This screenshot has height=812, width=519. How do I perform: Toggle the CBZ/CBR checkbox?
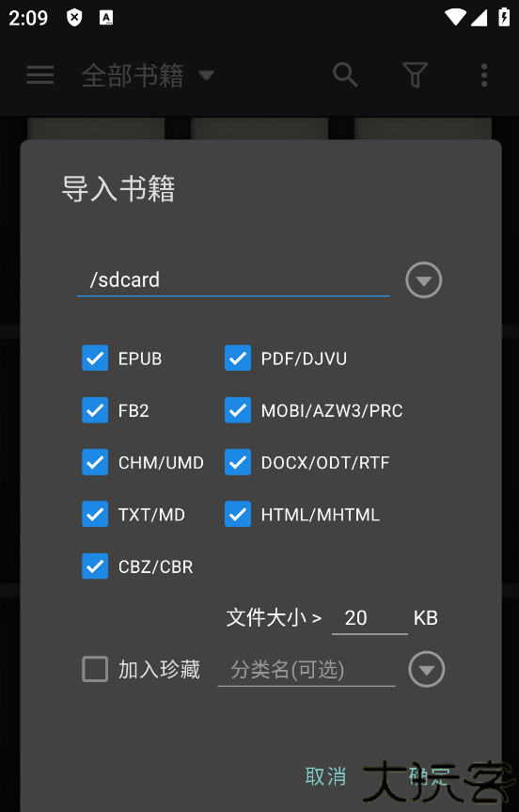click(95, 566)
